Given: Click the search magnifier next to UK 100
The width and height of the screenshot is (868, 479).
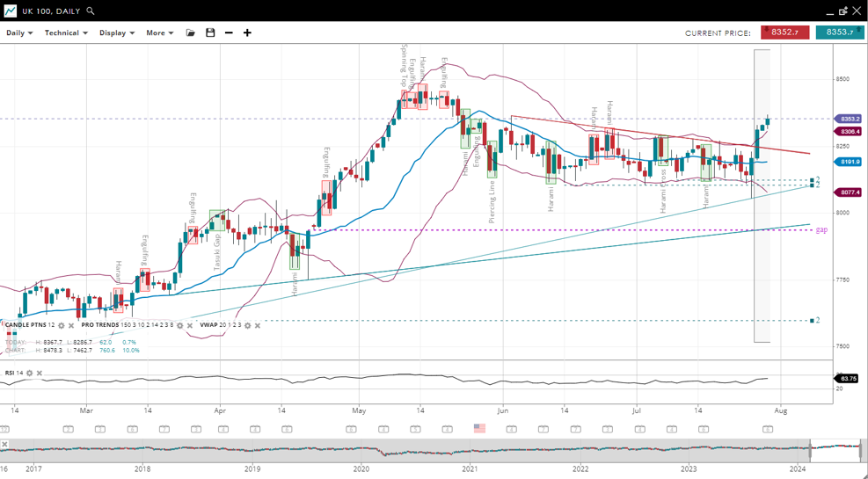Looking at the screenshot, I should tap(91, 11).
